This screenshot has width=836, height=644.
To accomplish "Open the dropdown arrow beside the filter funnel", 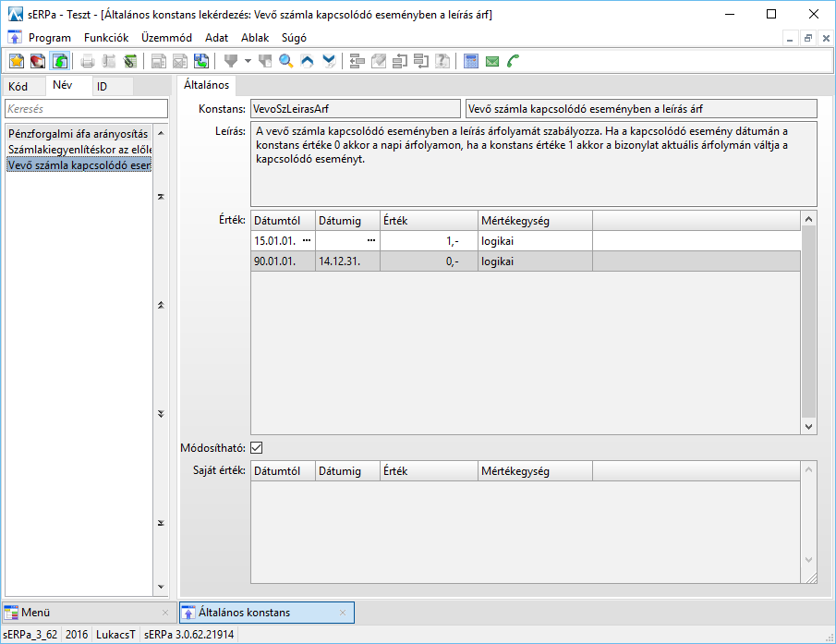I will pos(248,62).
